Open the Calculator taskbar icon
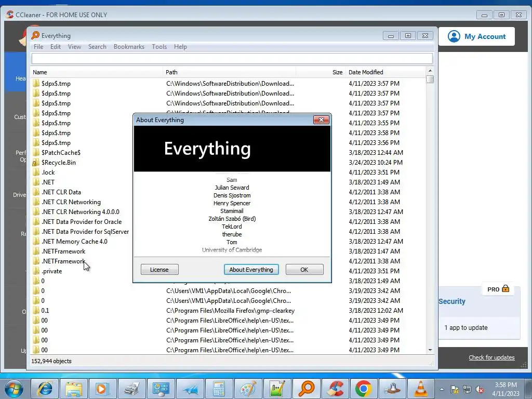This screenshot has width=532, height=399. coord(219,389)
